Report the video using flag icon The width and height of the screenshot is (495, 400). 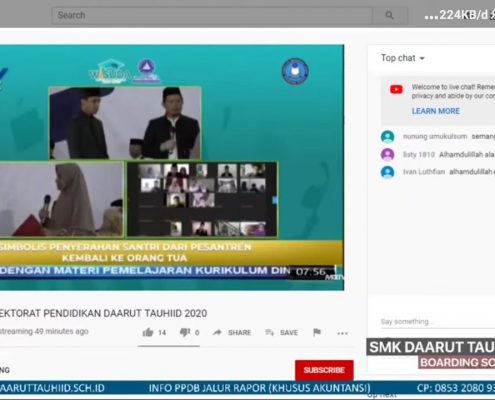[317, 332]
